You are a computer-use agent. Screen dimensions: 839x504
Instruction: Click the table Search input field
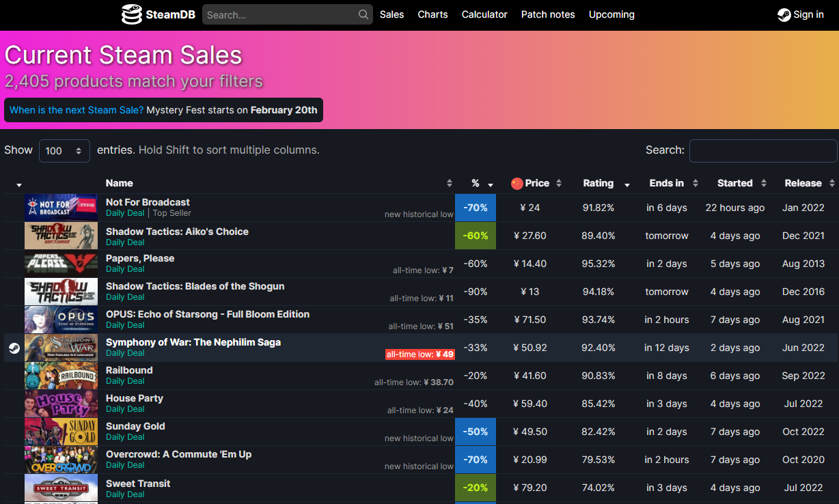763,150
